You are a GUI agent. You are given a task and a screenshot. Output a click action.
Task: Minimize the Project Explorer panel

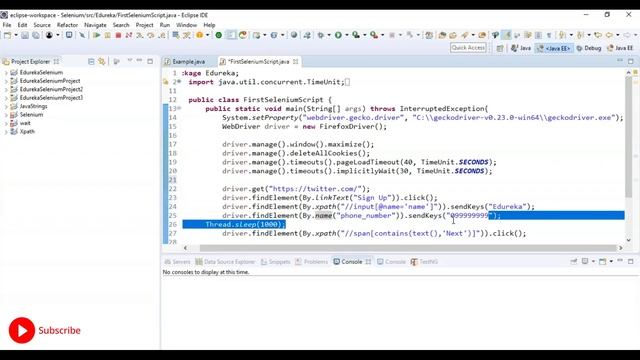(x=140, y=61)
